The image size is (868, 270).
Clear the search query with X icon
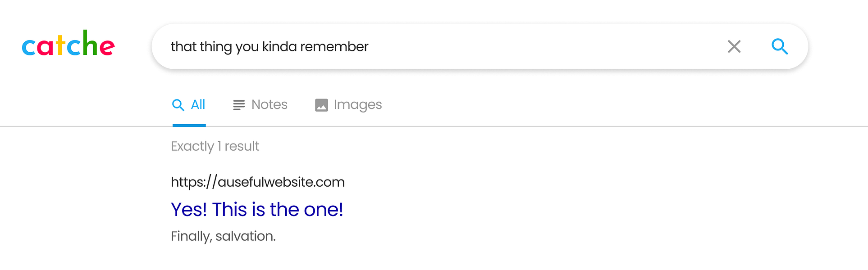(x=734, y=46)
